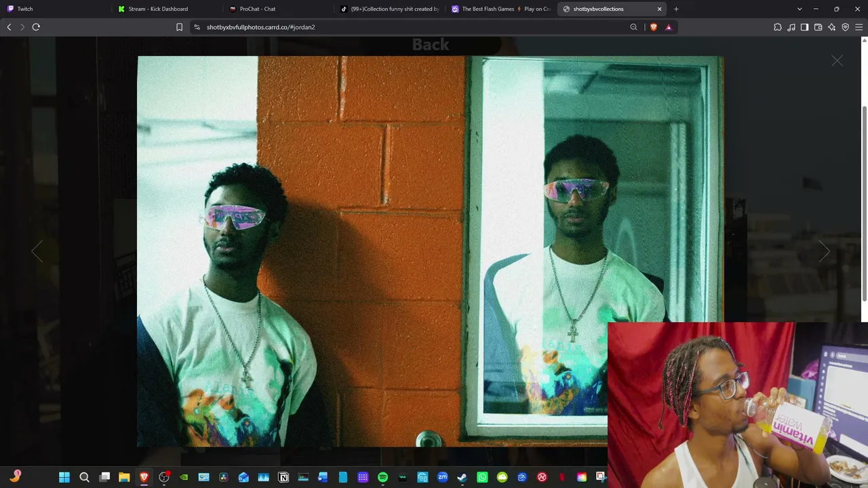Open Windows taskbar search
Image resolution: width=868 pixels, height=488 pixels.
coord(84,477)
